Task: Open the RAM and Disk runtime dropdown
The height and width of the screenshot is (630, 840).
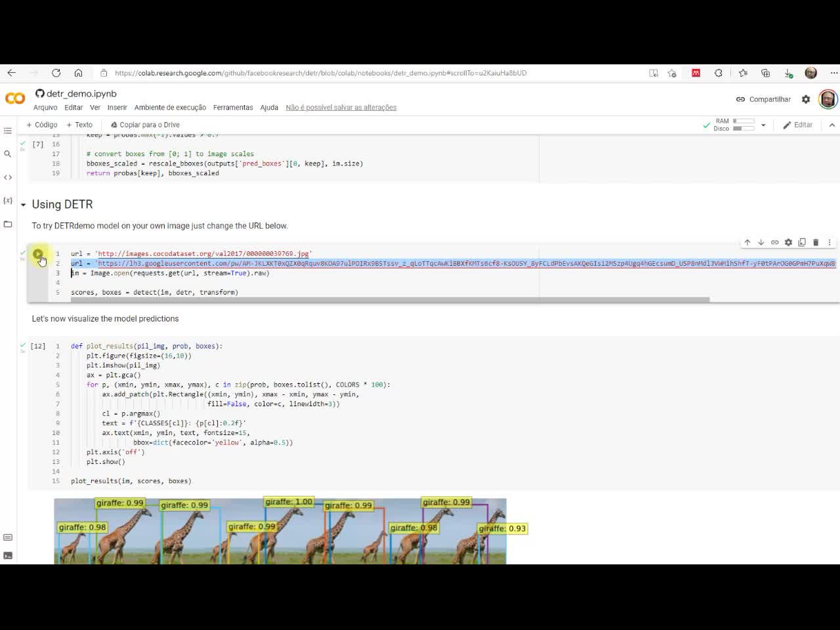Action: [x=763, y=125]
